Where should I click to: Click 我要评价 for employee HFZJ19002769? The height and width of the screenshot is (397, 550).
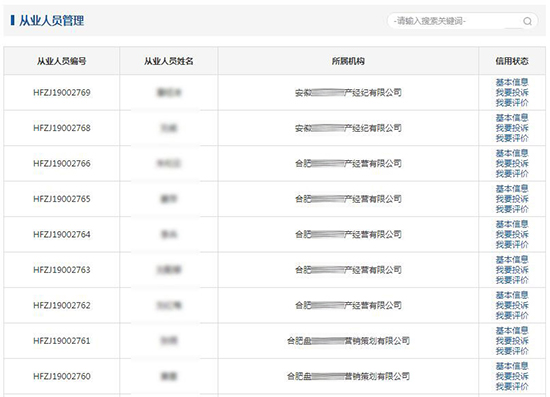coord(512,103)
